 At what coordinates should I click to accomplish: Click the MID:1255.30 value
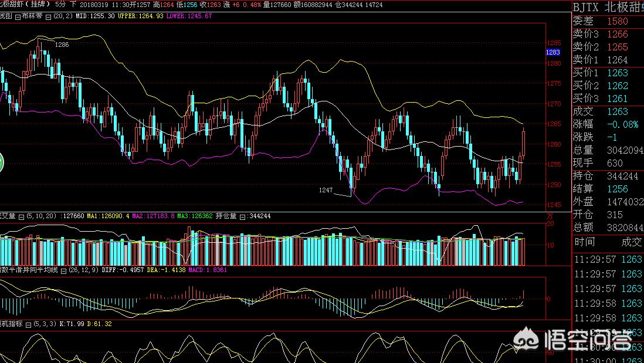click(95, 16)
